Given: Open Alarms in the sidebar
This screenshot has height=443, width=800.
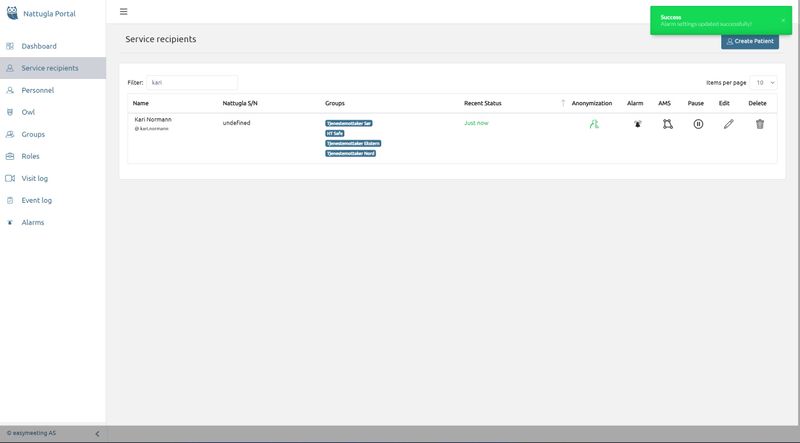Looking at the screenshot, I should click(x=33, y=222).
